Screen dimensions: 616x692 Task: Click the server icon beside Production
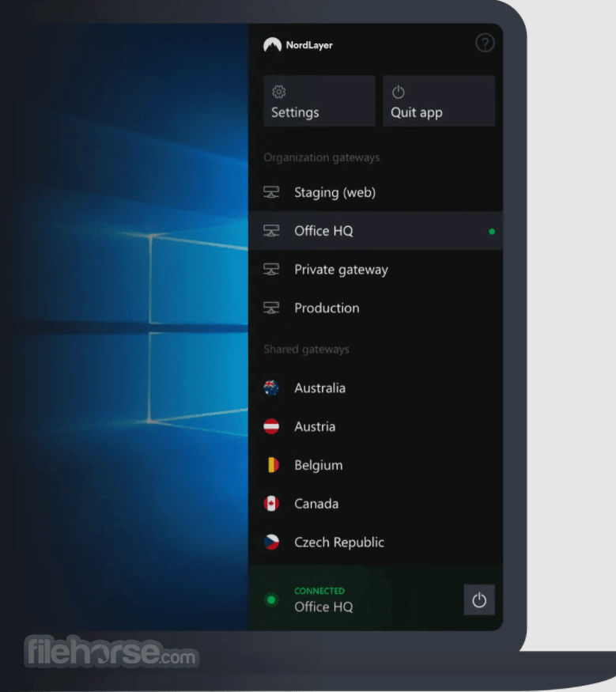(x=271, y=308)
